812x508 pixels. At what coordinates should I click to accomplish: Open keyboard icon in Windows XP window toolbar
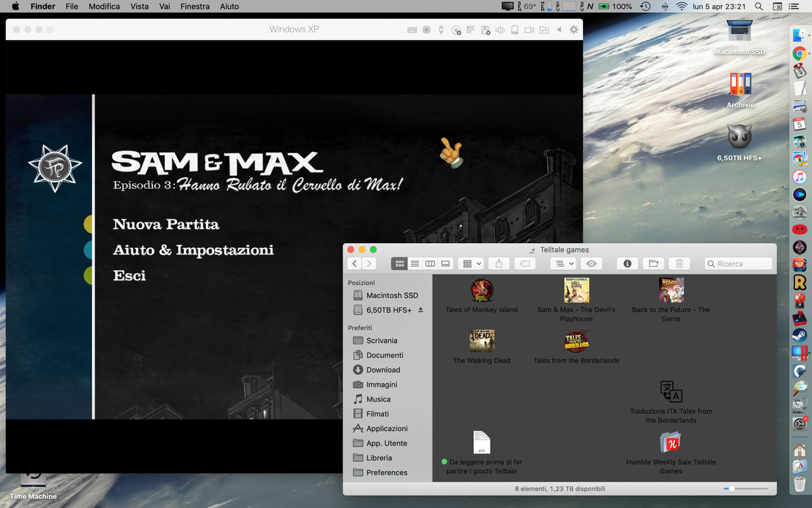click(412, 30)
